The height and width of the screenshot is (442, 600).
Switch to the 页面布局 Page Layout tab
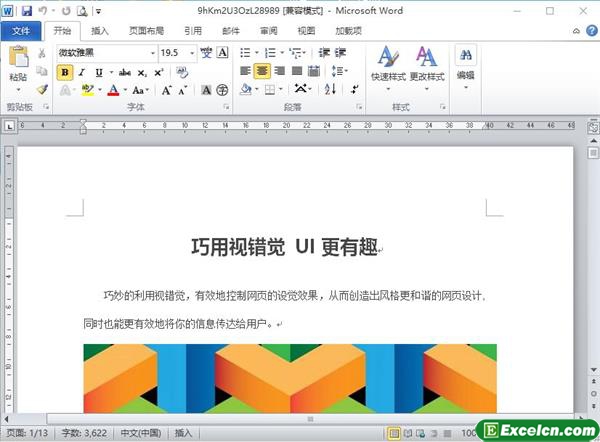(x=146, y=31)
